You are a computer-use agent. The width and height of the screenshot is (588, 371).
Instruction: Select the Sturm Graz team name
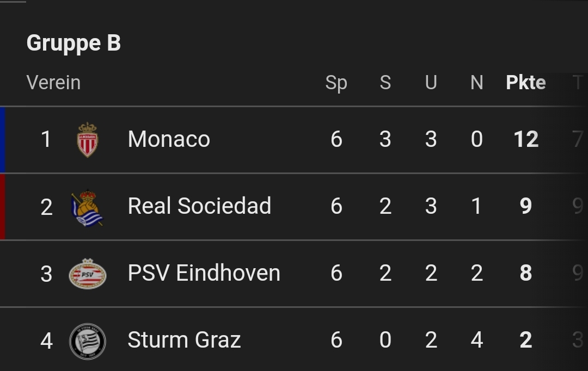pyautogui.click(x=184, y=339)
